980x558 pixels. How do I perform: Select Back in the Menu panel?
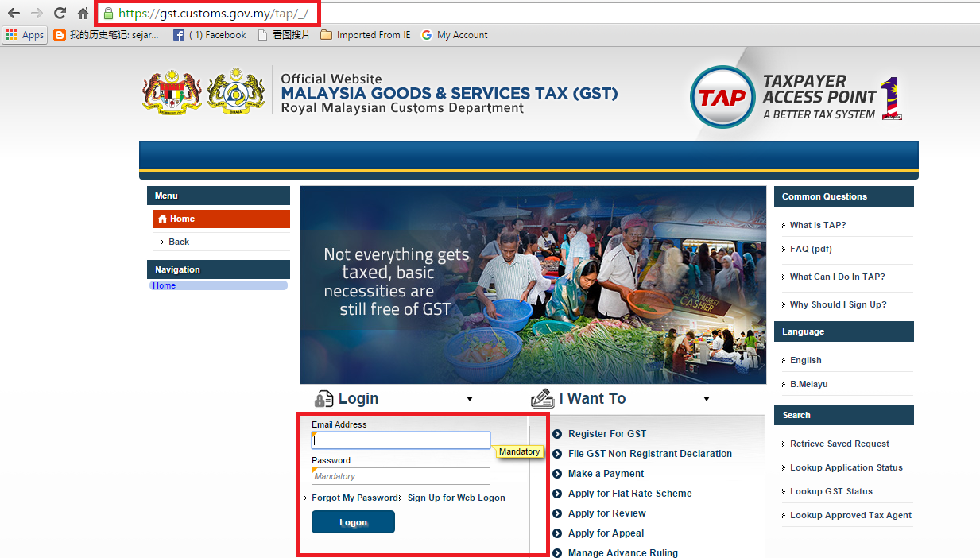pyautogui.click(x=179, y=242)
